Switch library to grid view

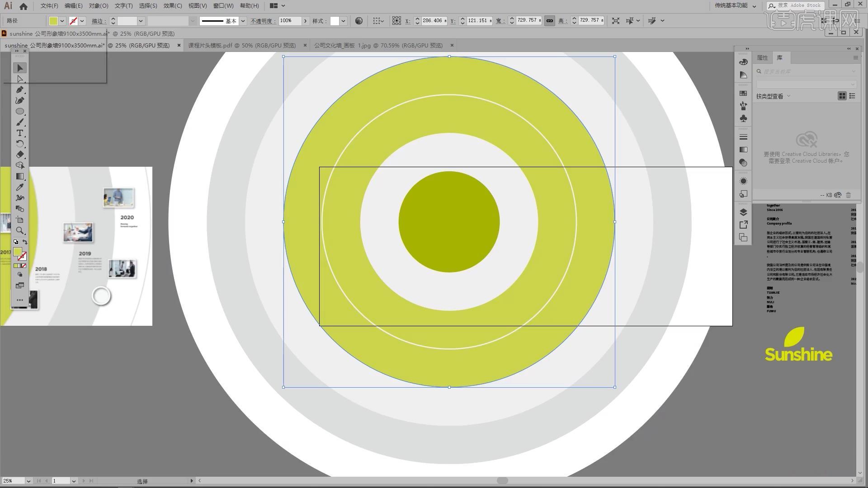pos(842,96)
